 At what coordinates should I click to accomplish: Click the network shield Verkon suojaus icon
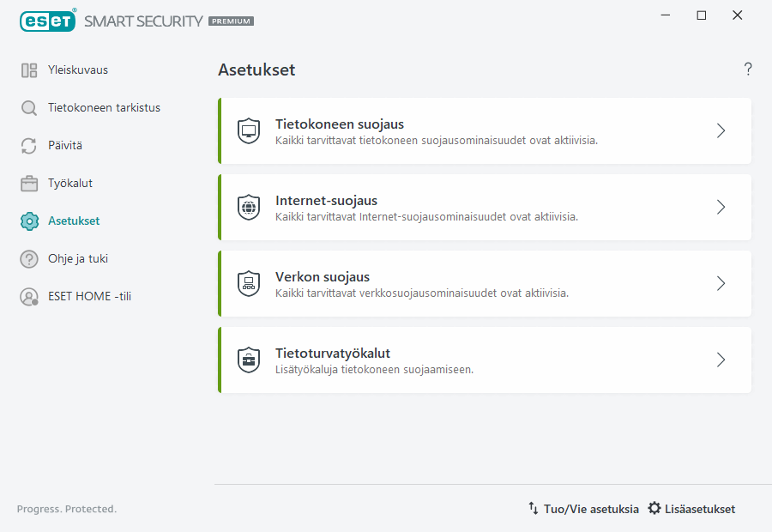pos(249,283)
